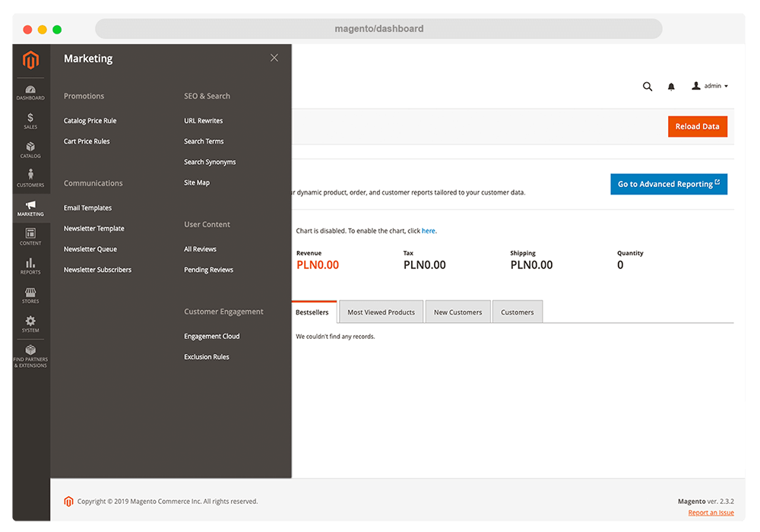The height and width of the screenshot is (532, 760).
Task: Open Newsletter Template
Action: click(94, 229)
